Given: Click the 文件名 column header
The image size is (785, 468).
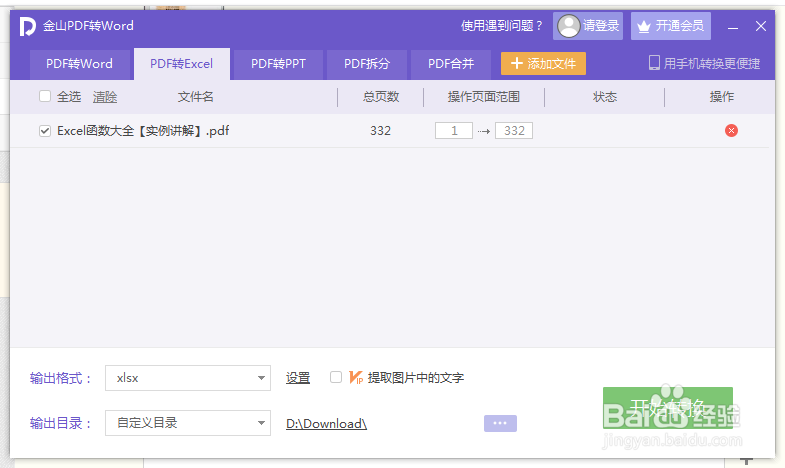Looking at the screenshot, I should [x=195, y=97].
